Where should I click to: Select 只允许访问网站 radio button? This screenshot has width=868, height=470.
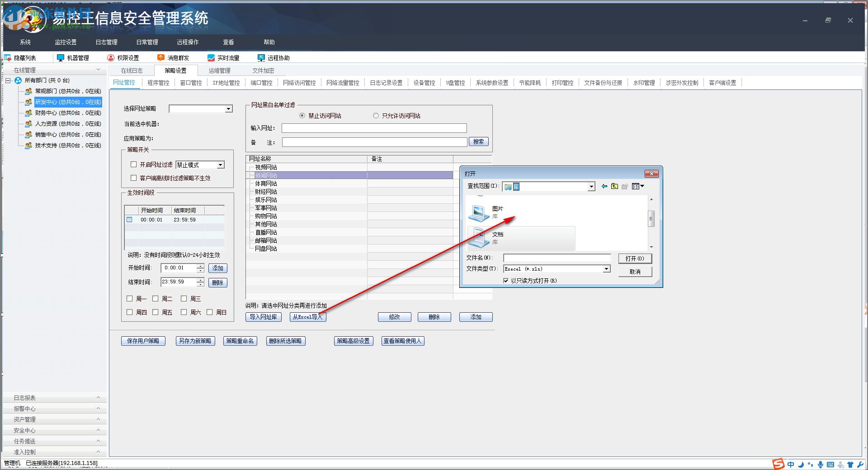click(x=376, y=116)
